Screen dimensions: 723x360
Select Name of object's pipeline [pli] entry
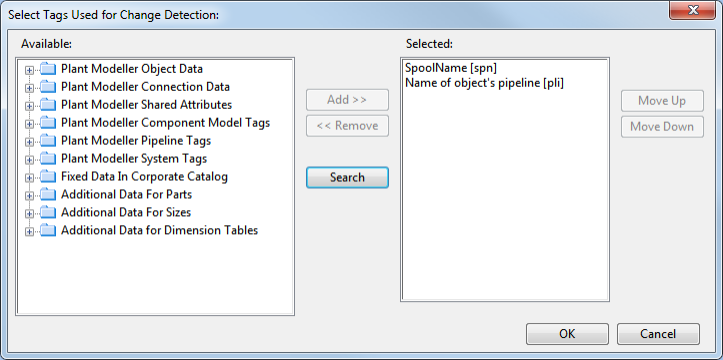(484, 83)
